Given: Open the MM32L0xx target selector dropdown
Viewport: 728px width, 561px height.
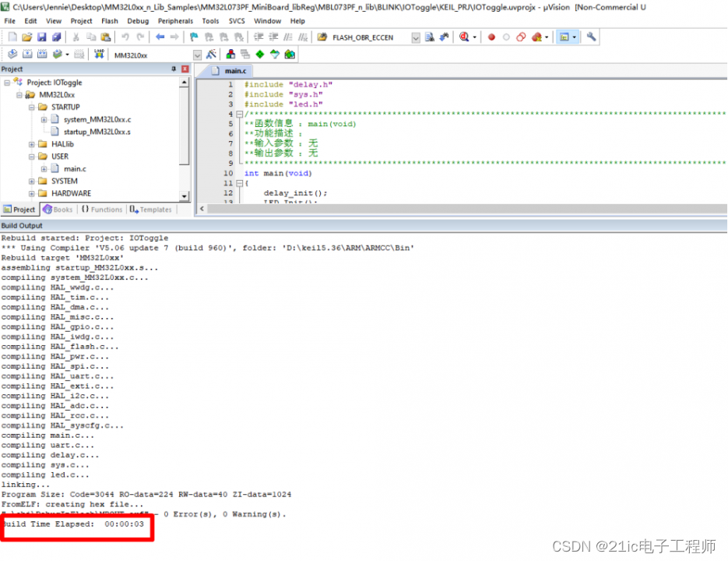Looking at the screenshot, I should point(198,54).
